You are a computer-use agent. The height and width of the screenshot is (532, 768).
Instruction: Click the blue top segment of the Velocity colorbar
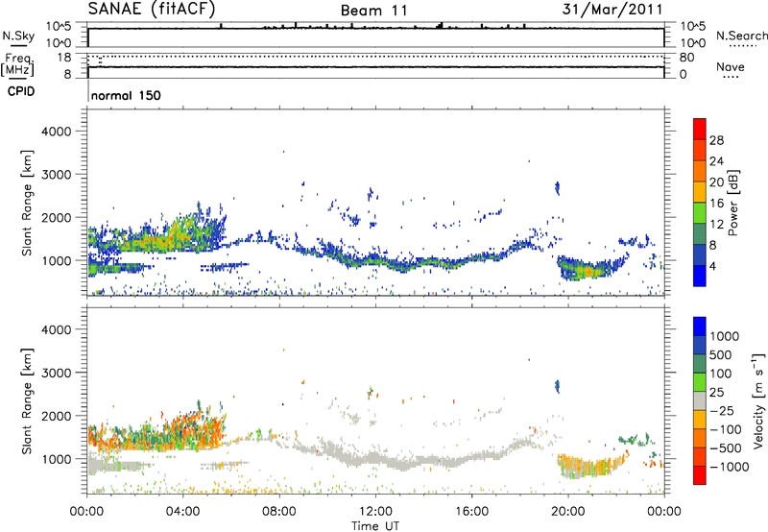(x=700, y=326)
